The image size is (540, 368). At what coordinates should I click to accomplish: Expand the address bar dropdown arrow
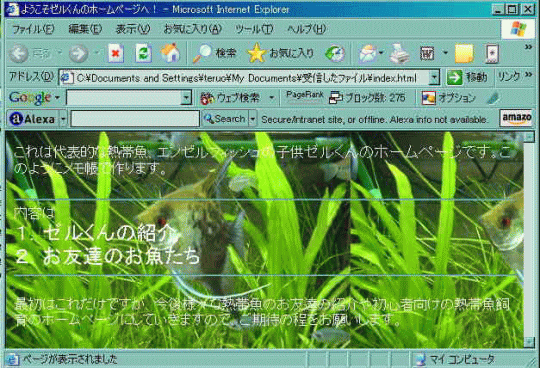click(x=434, y=78)
